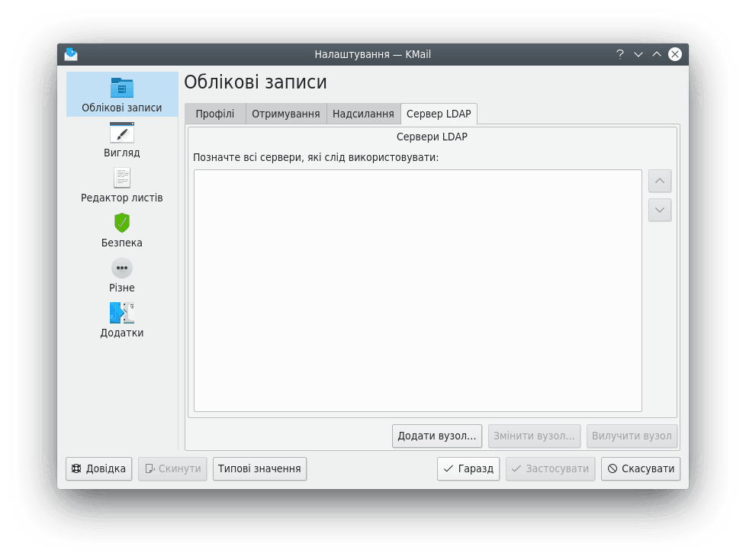Select the Безпека shield icon
Image resolution: width=746 pixels, height=560 pixels.
point(122,223)
